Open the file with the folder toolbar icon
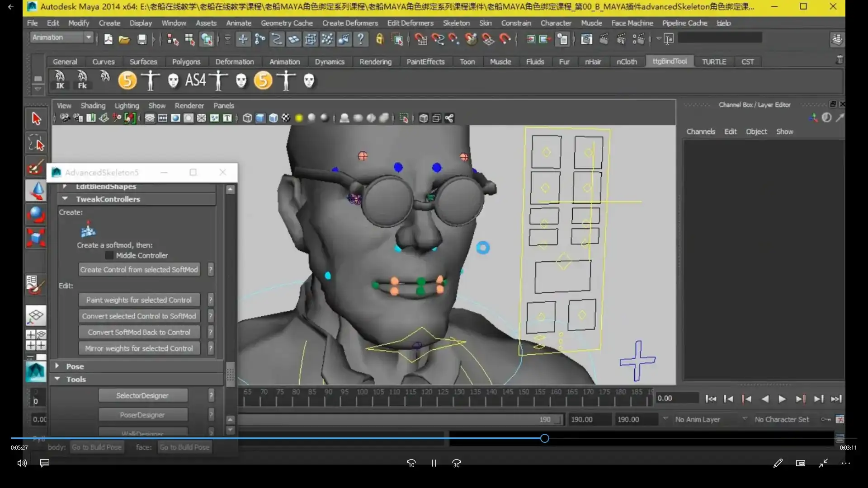The image size is (868, 488). click(125, 39)
